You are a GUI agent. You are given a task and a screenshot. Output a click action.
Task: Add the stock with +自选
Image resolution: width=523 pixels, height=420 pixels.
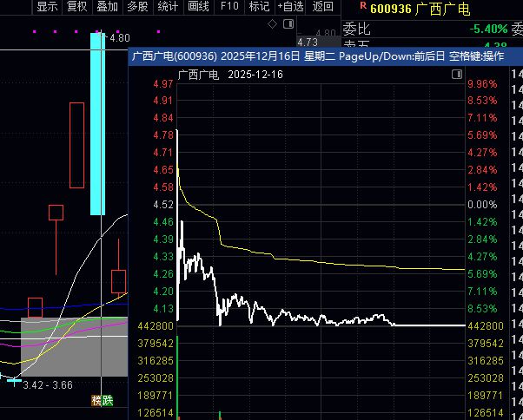click(x=290, y=6)
